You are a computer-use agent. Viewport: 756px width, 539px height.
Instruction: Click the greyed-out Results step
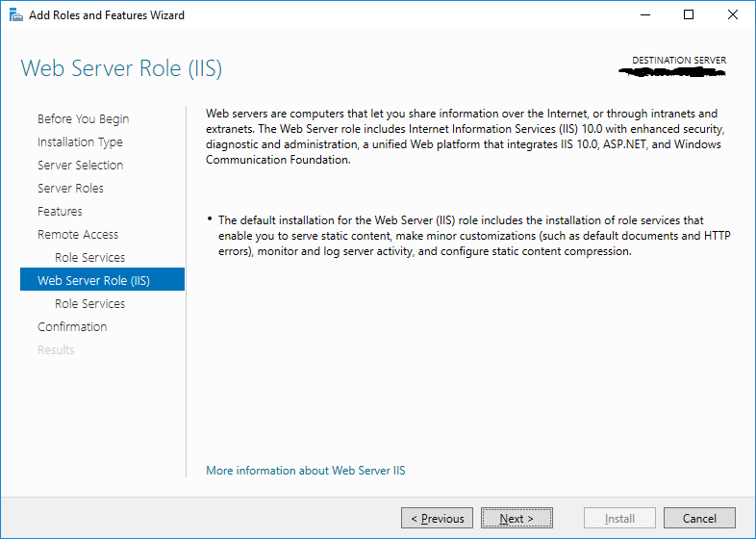(x=56, y=350)
